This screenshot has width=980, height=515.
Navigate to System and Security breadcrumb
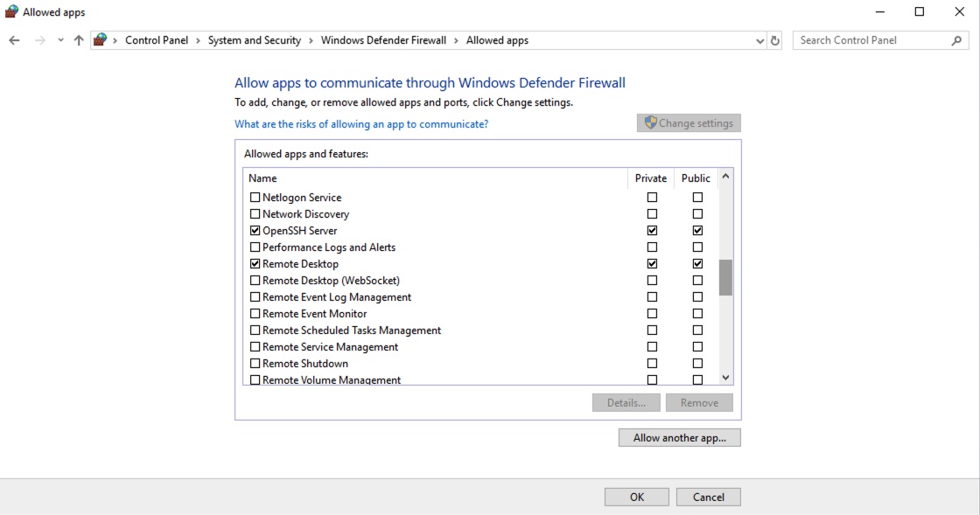[x=255, y=40]
